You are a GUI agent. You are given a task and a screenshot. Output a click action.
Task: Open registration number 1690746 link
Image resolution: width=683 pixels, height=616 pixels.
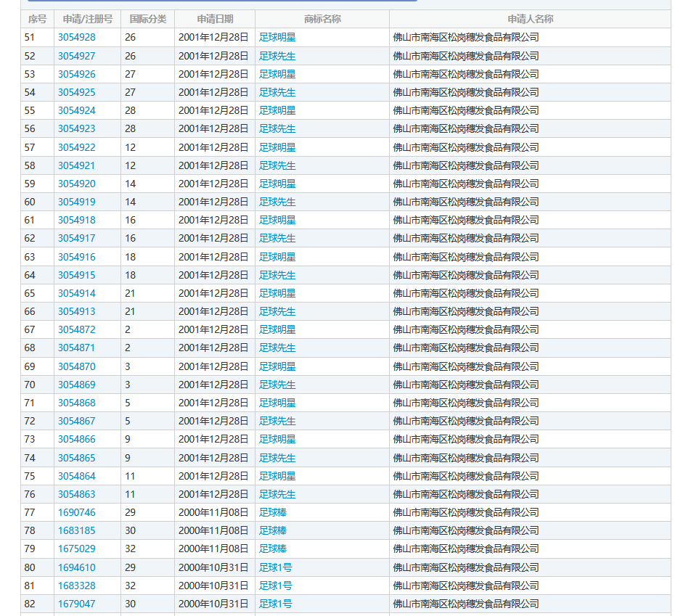[76, 512]
